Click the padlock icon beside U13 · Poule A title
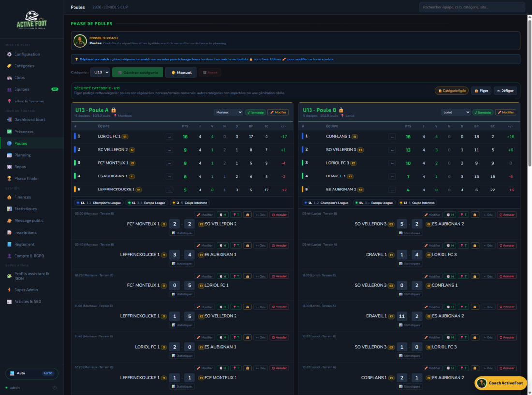This screenshot has width=532, height=395. coord(114,110)
